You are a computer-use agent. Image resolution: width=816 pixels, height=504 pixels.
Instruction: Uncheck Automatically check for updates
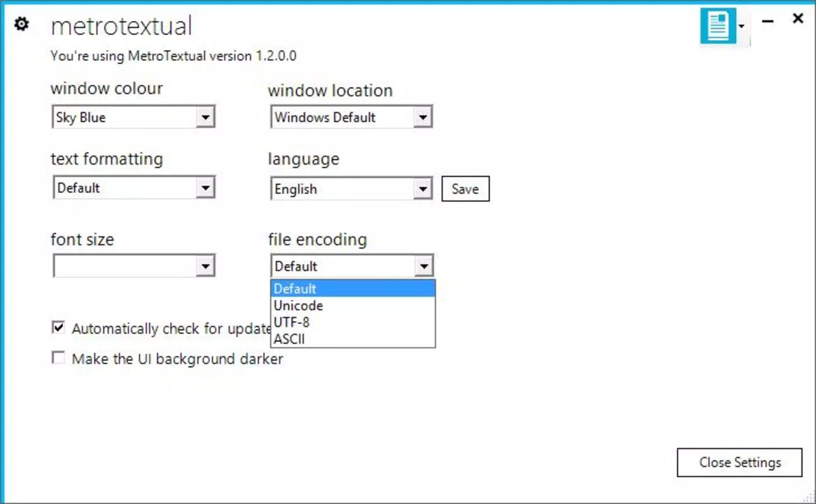(x=59, y=328)
